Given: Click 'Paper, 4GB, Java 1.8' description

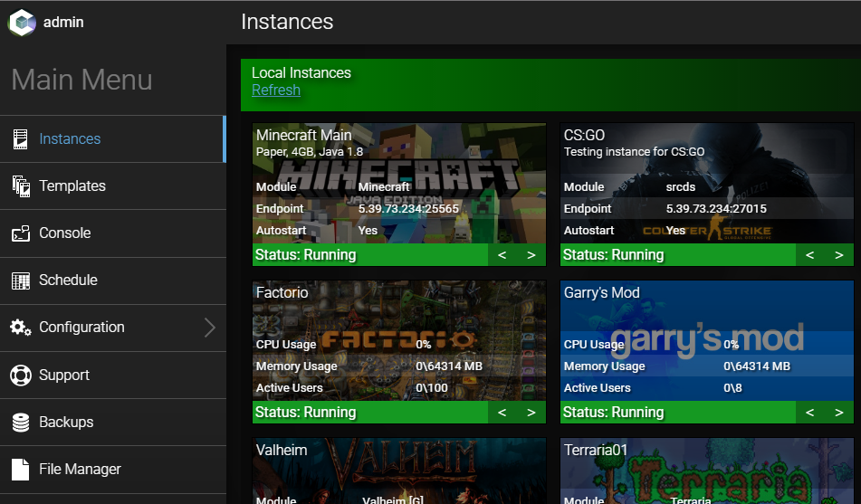Looking at the screenshot, I should (310, 152).
